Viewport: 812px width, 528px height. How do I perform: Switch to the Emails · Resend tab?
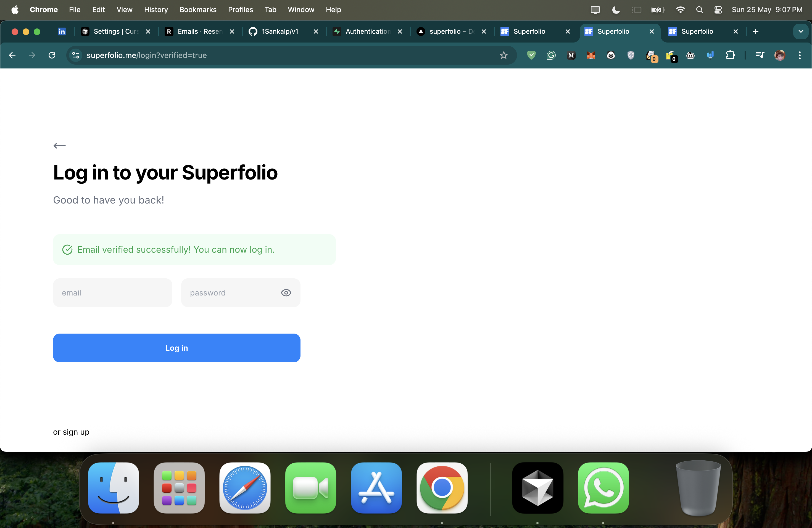[200, 31]
